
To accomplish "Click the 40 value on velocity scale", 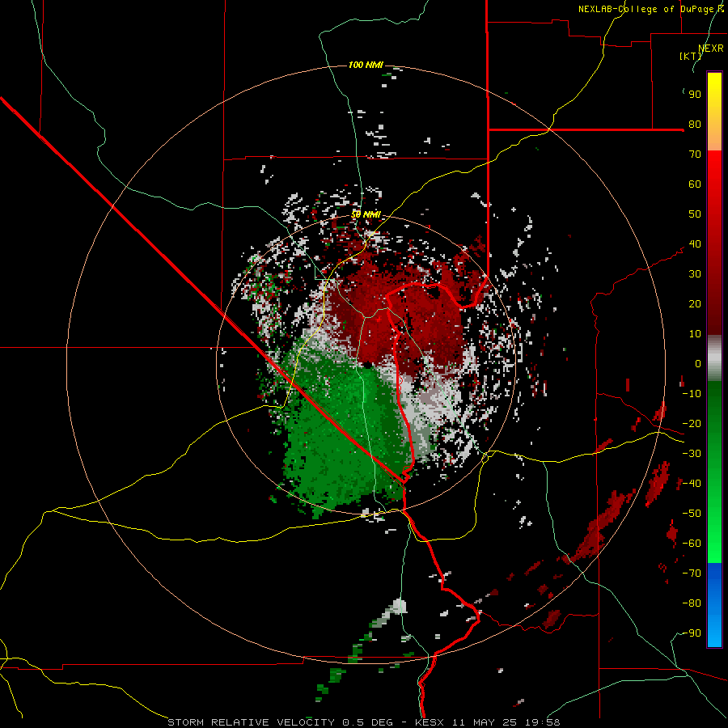I will click(695, 243).
